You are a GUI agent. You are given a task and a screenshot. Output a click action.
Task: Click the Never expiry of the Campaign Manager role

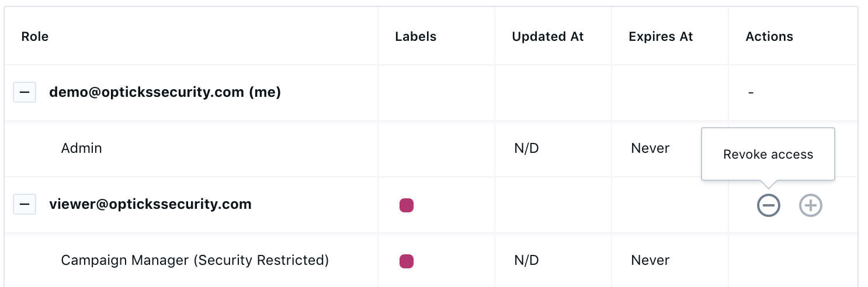650,260
